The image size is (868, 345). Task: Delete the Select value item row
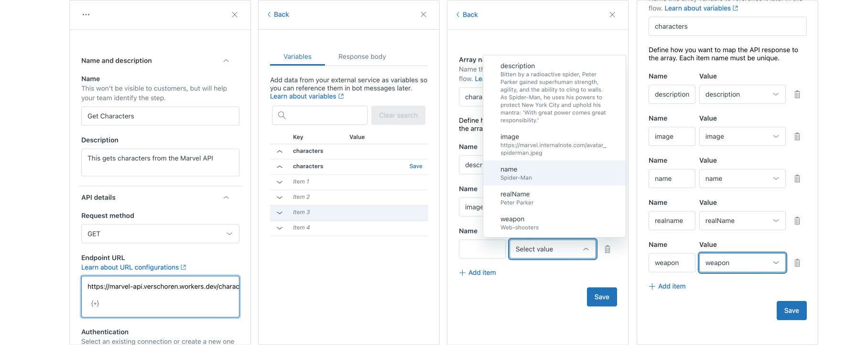608,249
